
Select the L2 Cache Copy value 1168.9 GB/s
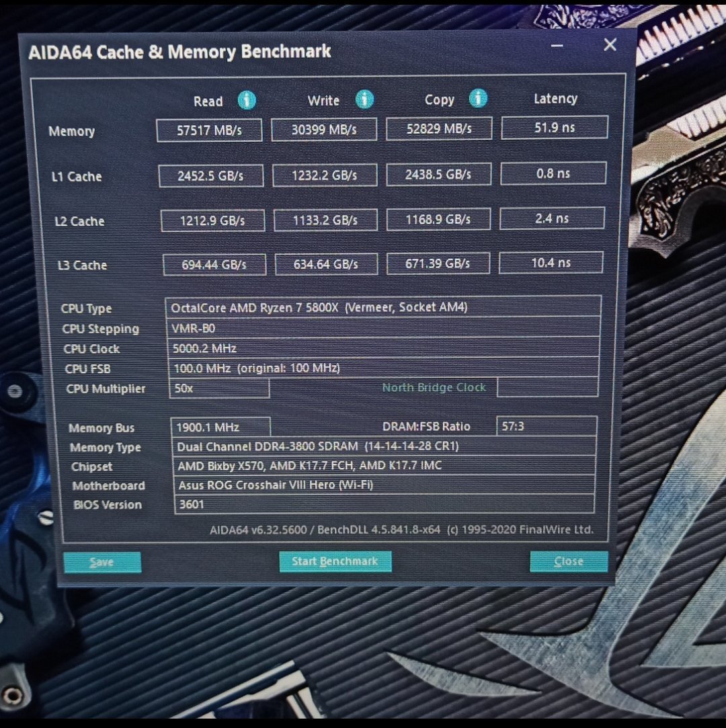click(x=438, y=219)
